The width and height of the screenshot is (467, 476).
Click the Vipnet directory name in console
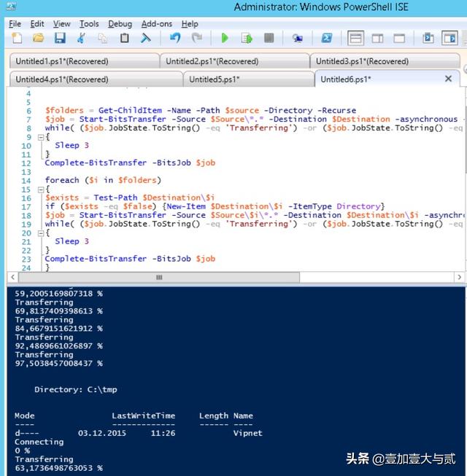point(247,433)
